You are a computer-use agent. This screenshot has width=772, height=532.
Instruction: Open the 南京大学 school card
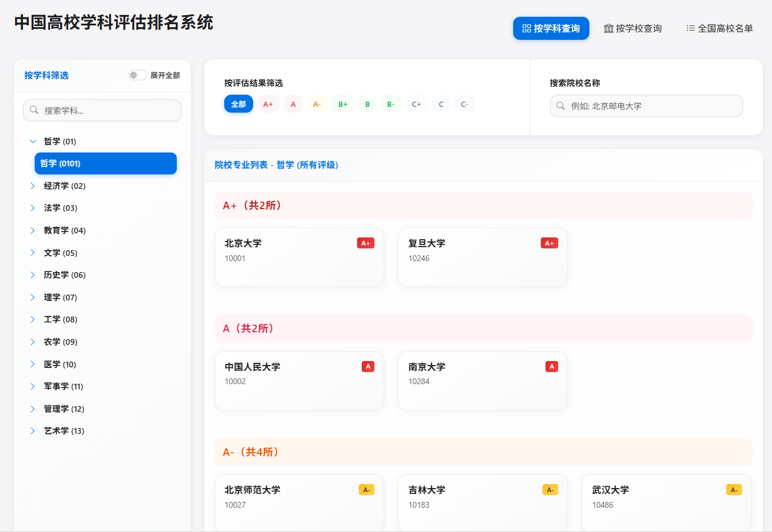point(483,381)
